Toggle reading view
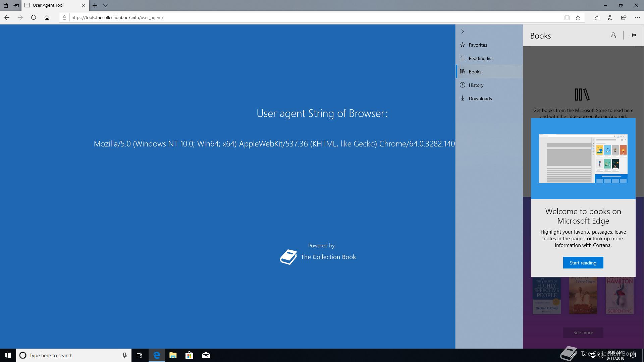 tap(567, 17)
